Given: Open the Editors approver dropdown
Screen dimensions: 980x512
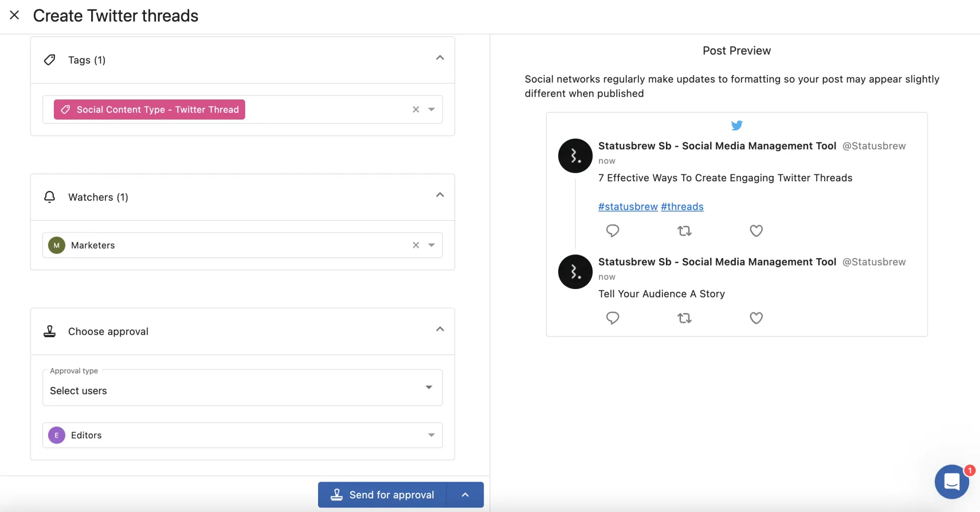Looking at the screenshot, I should tap(431, 435).
